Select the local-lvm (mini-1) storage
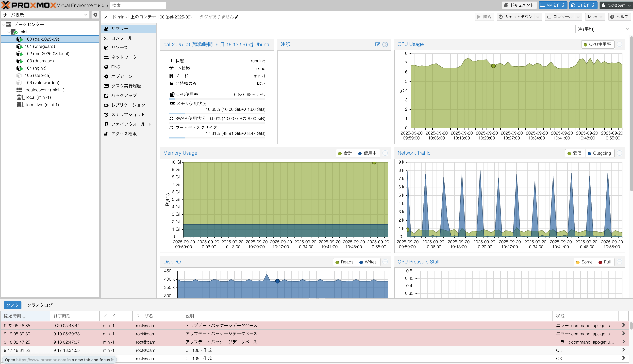 point(42,105)
